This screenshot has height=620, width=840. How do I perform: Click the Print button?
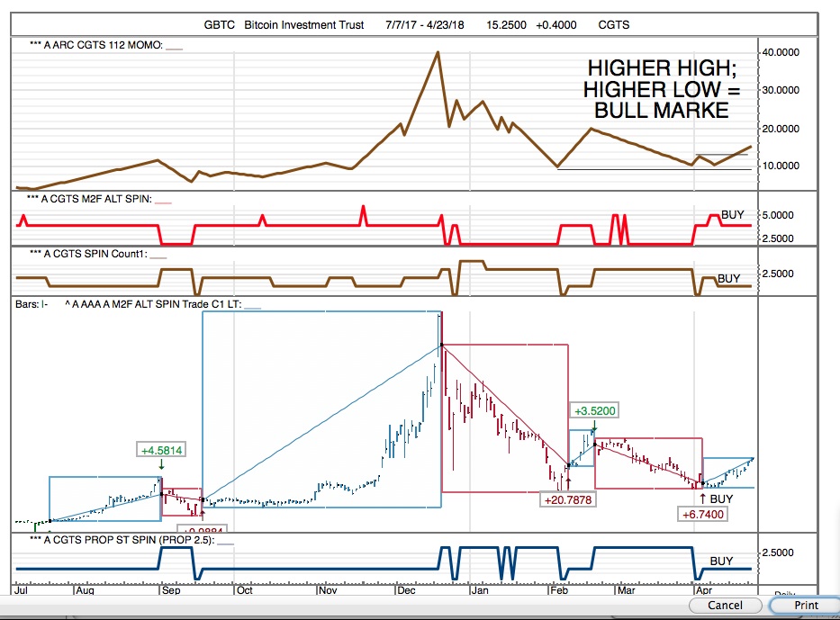point(806,605)
